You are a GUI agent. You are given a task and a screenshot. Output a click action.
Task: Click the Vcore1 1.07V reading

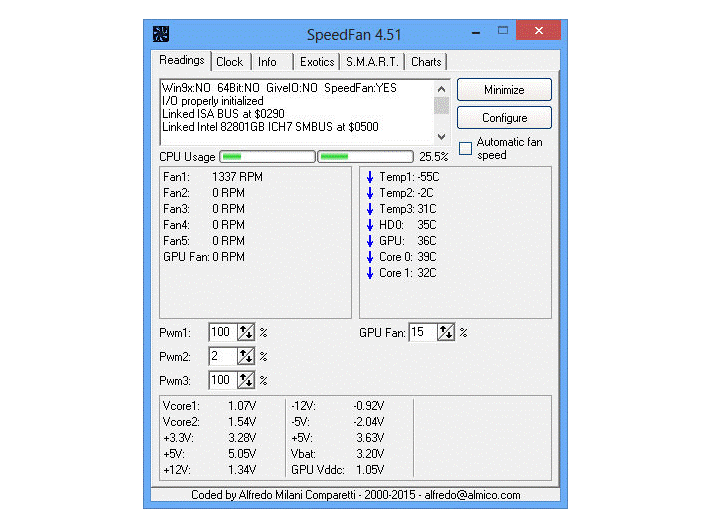click(209, 406)
